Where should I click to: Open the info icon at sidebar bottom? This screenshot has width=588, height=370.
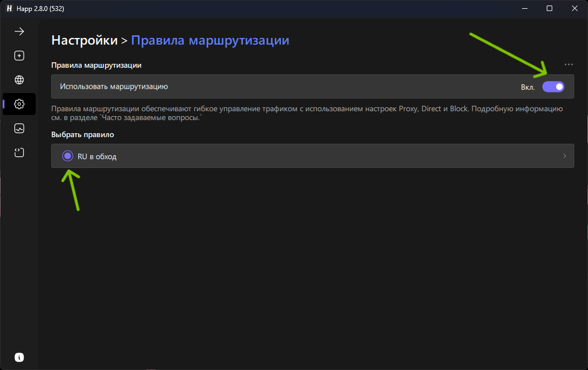pyautogui.click(x=19, y=357)
